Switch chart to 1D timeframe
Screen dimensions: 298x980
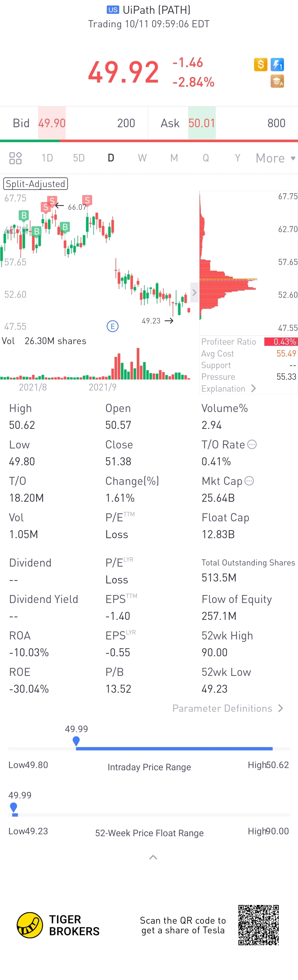tap(47, 158)
